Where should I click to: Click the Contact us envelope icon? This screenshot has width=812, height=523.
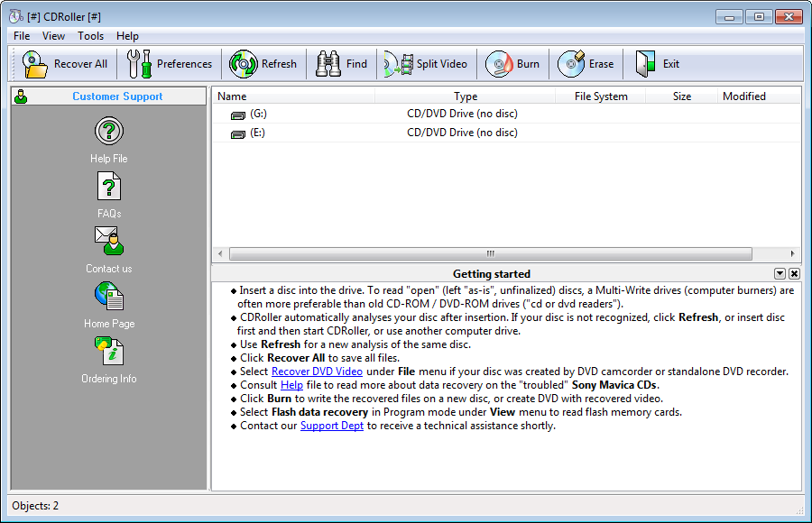109,241
